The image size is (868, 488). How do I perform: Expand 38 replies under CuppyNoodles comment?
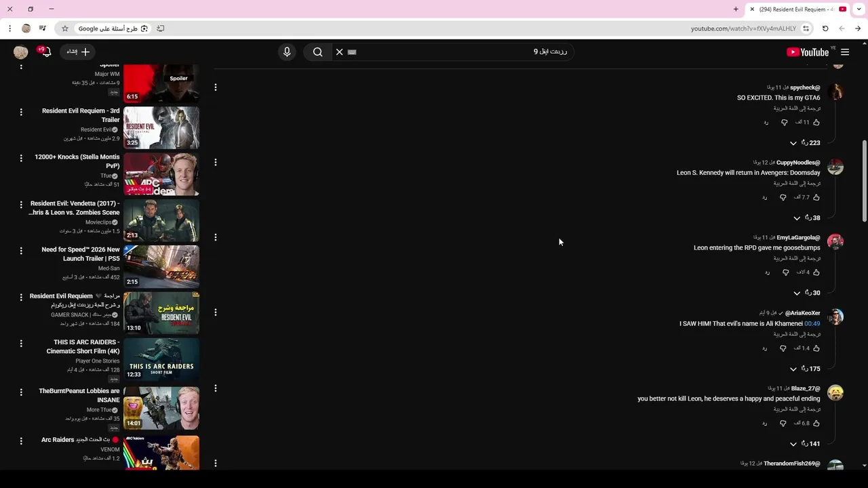click(807, 218)
